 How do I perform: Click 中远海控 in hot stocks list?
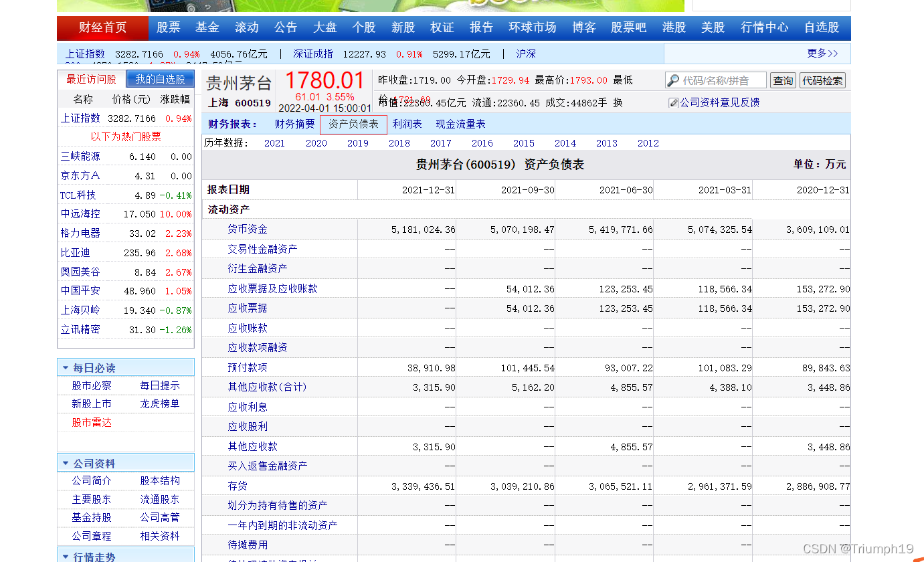(x=80, y=214)
